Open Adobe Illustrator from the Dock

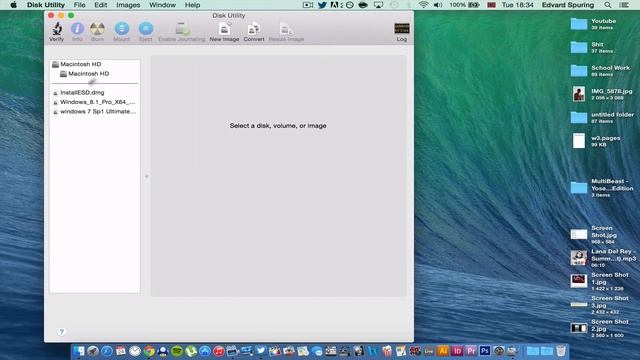tap(443, 351)
